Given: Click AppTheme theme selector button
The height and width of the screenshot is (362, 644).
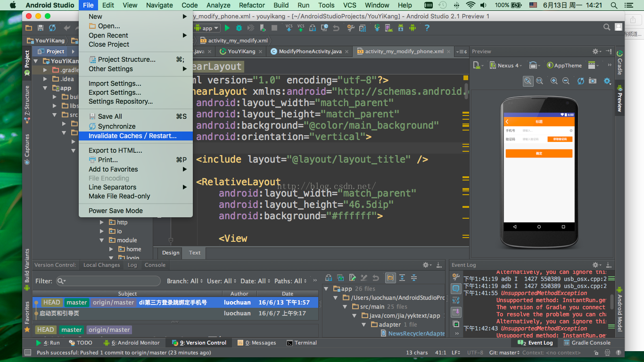Looking at the screenshot, I should 564,66.
